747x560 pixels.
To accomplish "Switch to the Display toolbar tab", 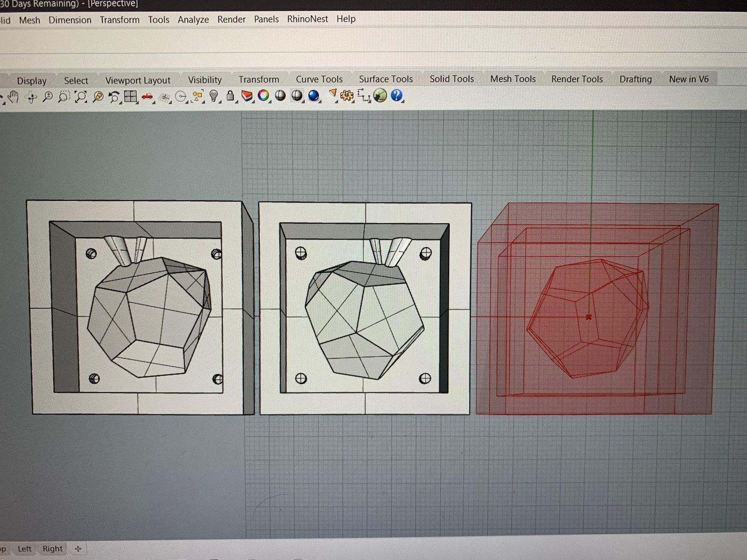I will pos(32,81).
